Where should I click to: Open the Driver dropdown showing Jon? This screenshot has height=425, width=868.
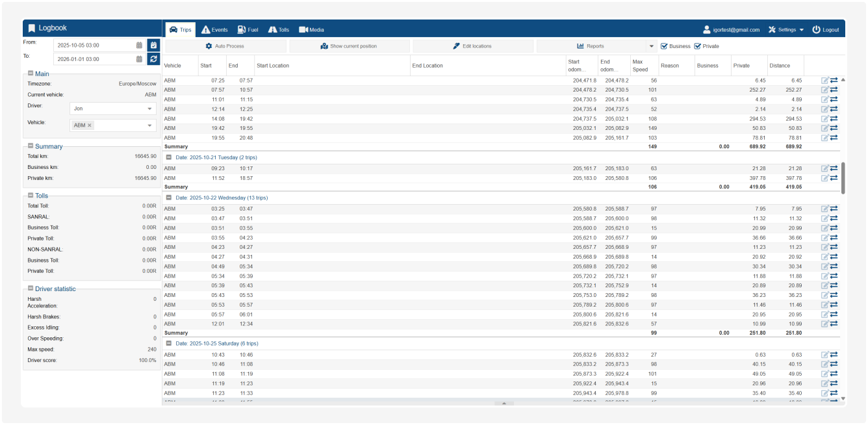[x=113, y=109]
